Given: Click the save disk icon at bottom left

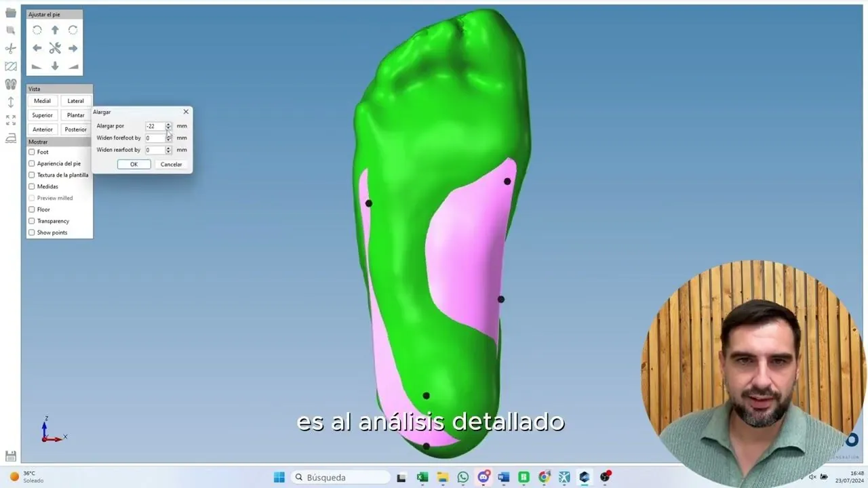Looking at the screenshot, I should click(x=11, y=456).
